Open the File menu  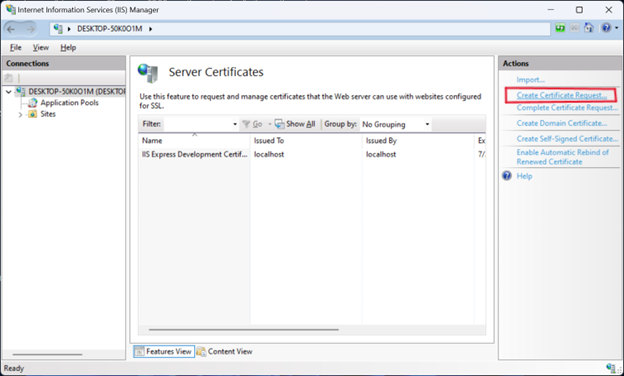tap(16, 48)
